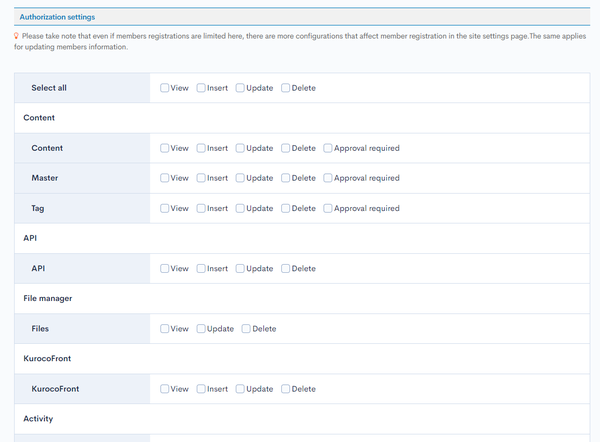Toggle Delete permission for Tag

point(285,208)
